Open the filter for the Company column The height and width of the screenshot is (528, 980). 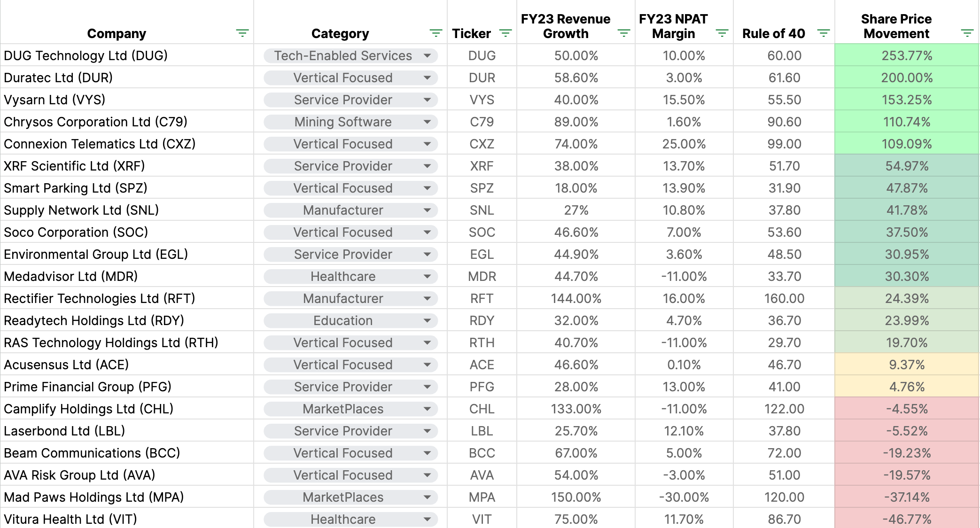[242, 33]
